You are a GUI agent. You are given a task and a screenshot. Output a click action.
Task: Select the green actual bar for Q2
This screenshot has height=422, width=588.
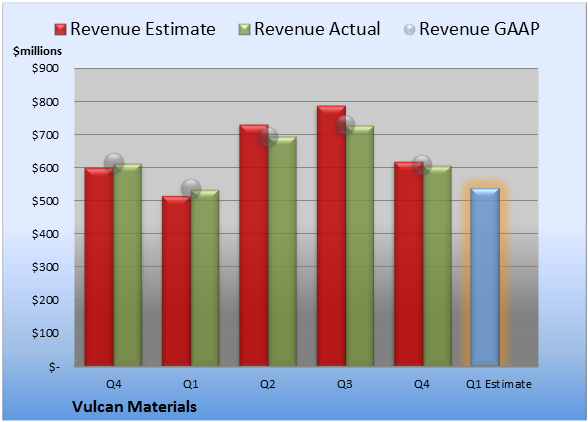point(282,251)
